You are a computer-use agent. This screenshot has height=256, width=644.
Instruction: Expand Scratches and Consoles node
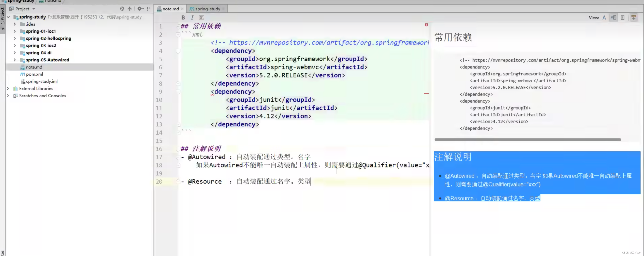point(8,96)
